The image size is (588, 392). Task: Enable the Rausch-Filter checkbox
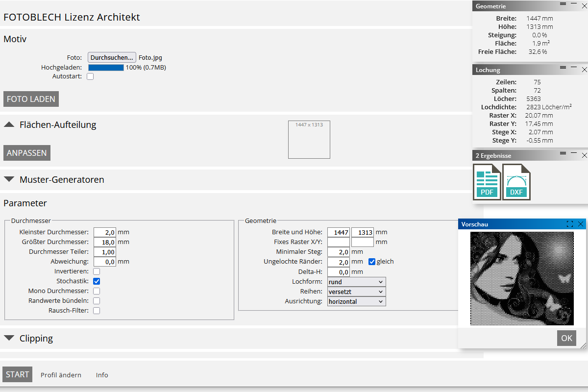[x=97, y=311]
